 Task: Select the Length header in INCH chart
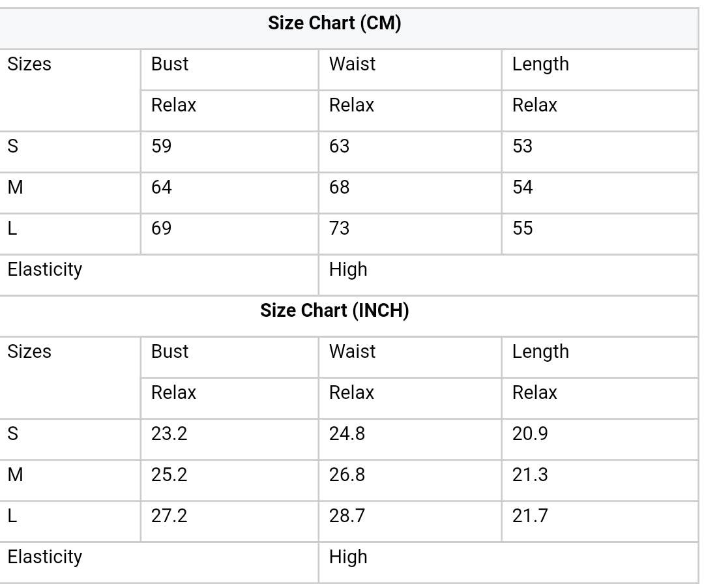[x=540, y=352]
